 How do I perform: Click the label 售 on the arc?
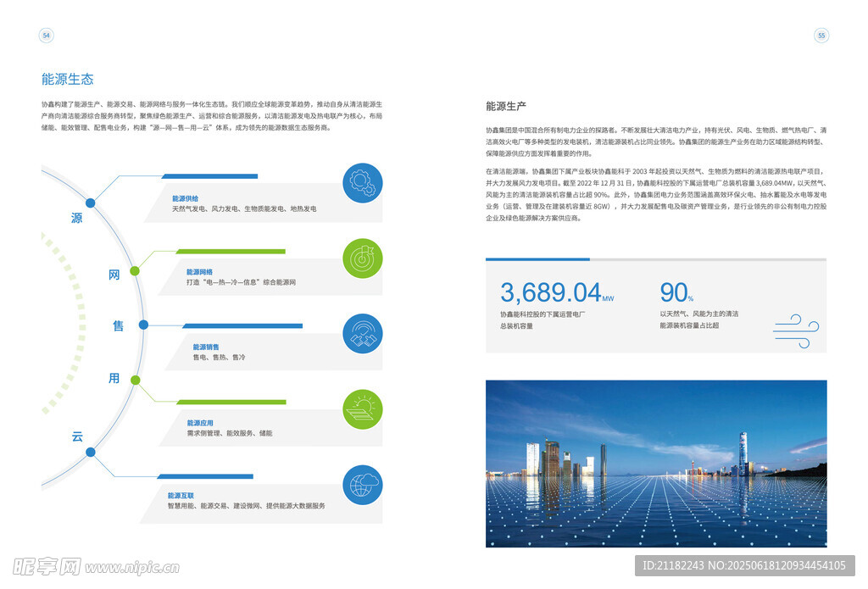point(118,326)
